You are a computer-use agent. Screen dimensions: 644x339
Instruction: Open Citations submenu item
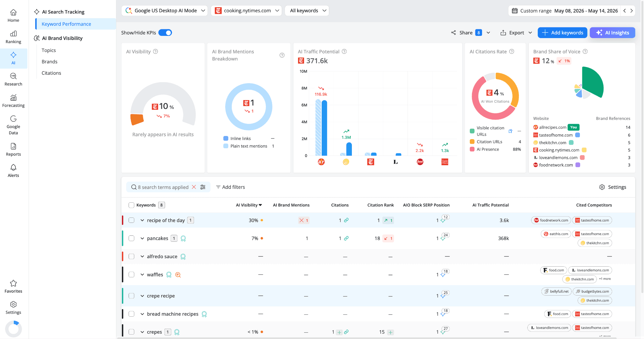tap(52, 73)
